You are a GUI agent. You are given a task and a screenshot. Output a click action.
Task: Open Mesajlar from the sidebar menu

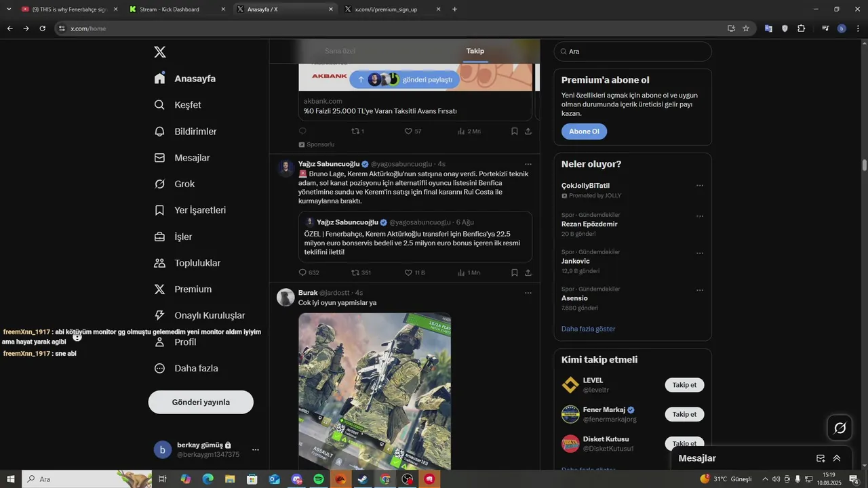[182, 158]
